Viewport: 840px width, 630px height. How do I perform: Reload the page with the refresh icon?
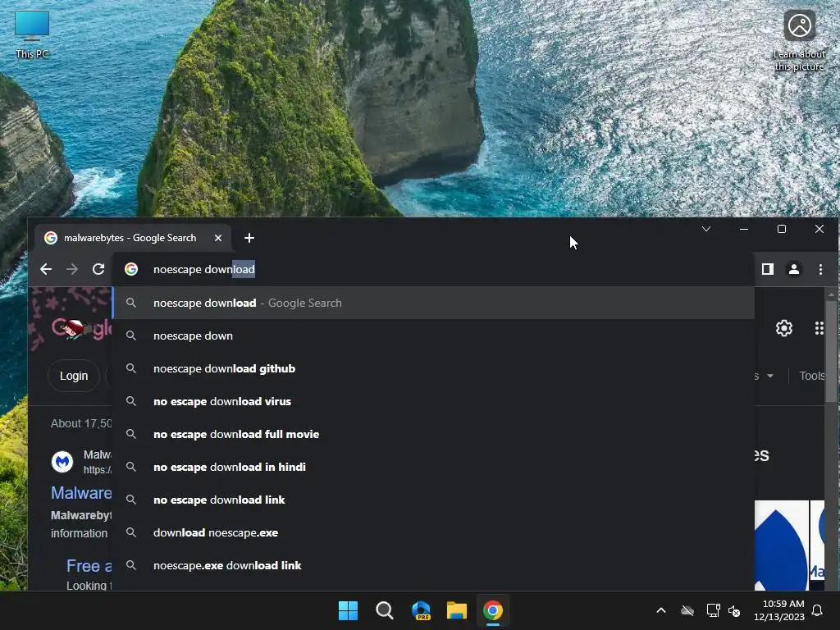click(98, 269)
